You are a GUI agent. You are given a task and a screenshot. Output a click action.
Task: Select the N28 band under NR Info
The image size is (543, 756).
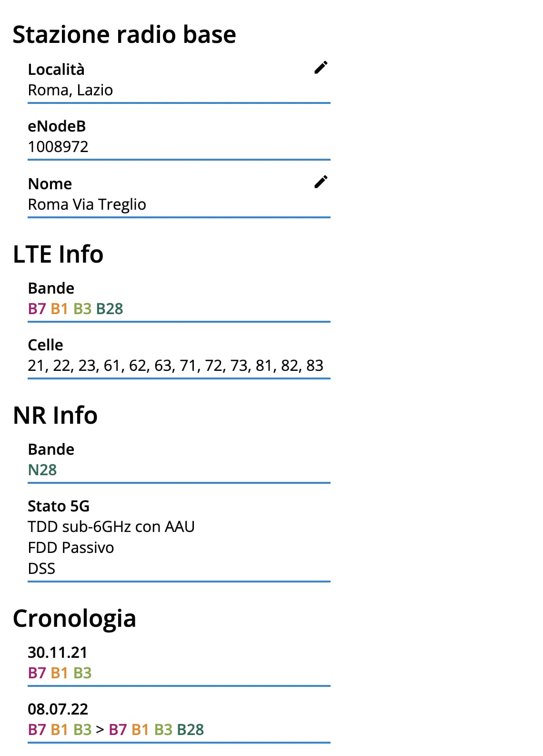42,470
